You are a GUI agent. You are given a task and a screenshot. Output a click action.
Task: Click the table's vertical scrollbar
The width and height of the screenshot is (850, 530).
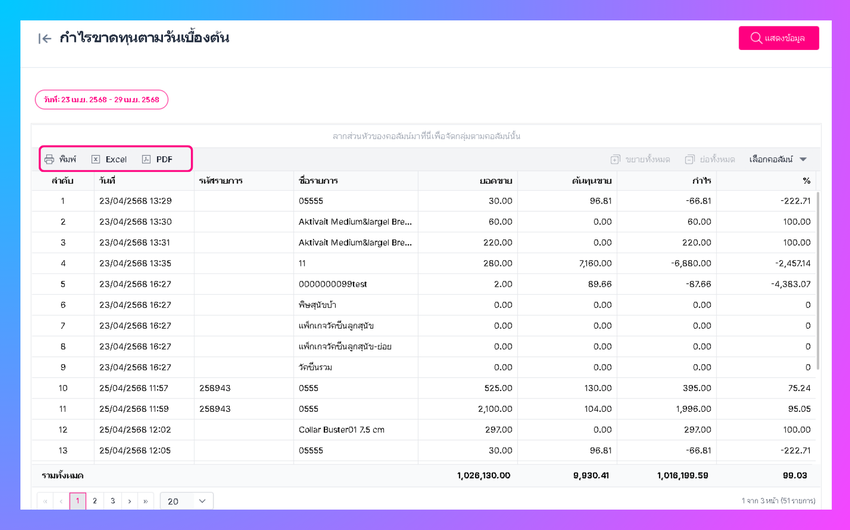[818, 281]
